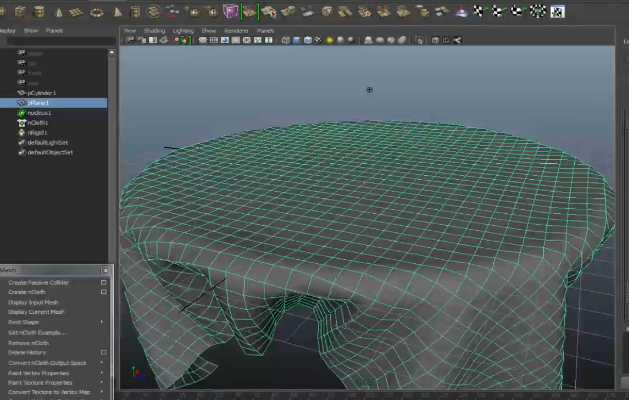Select pCylinder1 in the outliner
Screen dimensions: 629x400
[x=41, y=93]
